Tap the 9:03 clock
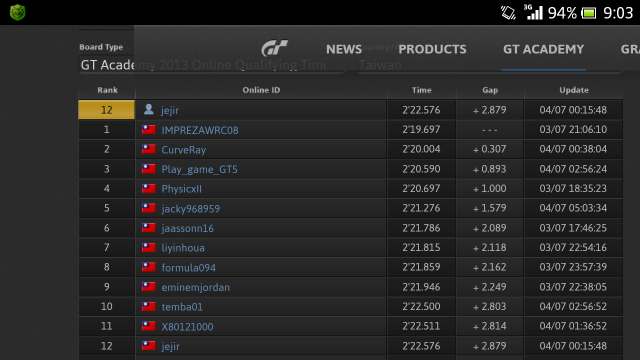Screen dimensions: 640x360 tap(618, 13)
